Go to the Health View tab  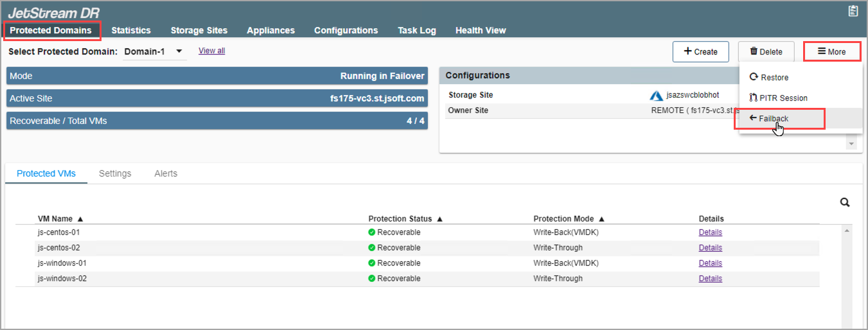(481, 30)
